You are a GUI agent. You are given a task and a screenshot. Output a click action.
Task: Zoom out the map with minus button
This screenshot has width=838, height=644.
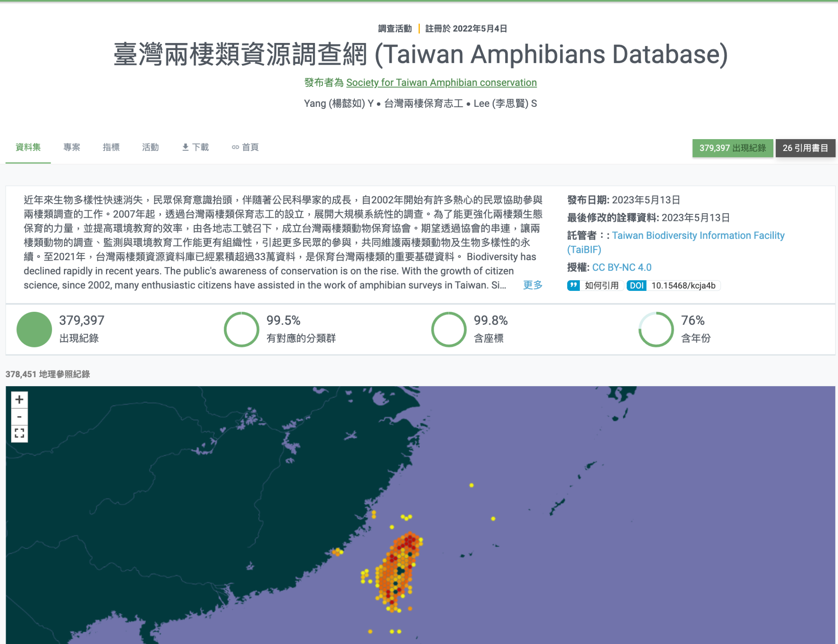point(19,417)
